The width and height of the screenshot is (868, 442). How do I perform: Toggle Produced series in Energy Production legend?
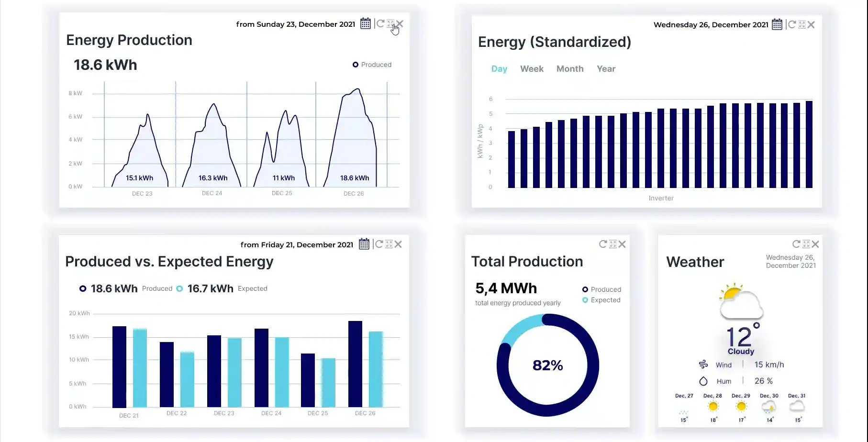click(x=372, y=65)
